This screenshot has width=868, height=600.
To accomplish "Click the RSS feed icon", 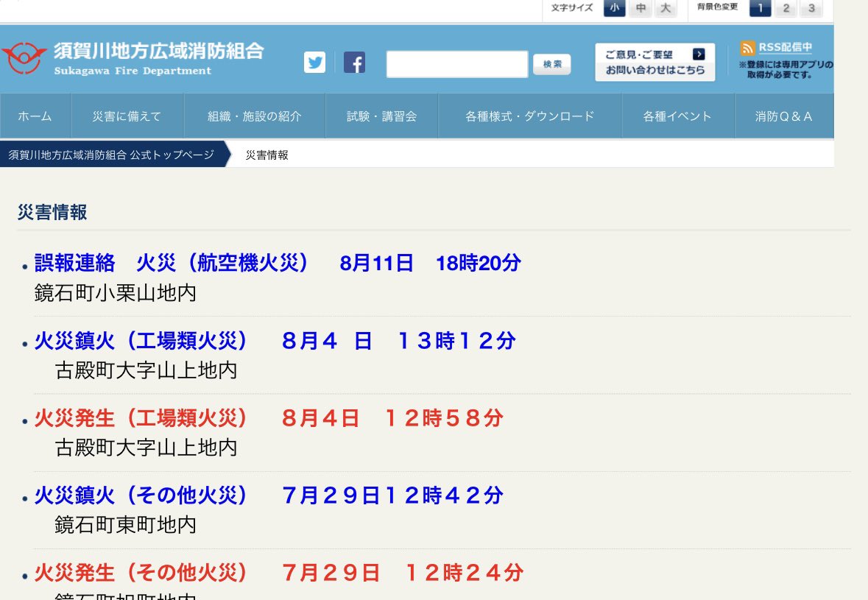I will 747,48.
